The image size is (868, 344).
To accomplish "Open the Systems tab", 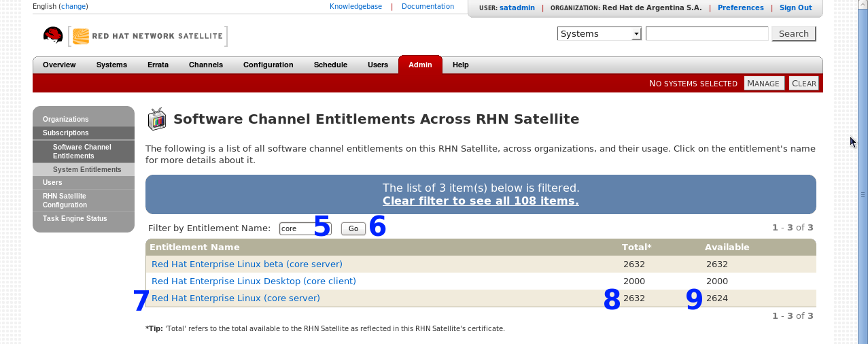I will pyautogui.click(x=111, y=65).
